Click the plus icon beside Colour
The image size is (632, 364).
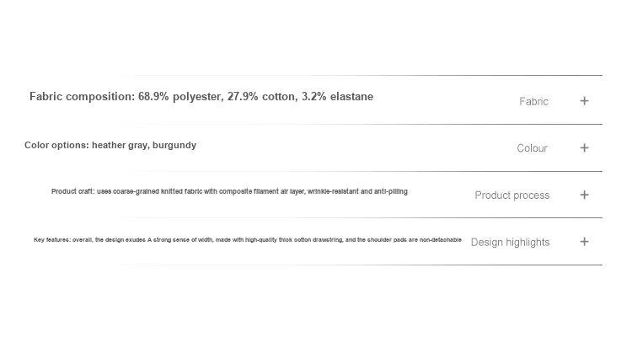pos(584,147)
